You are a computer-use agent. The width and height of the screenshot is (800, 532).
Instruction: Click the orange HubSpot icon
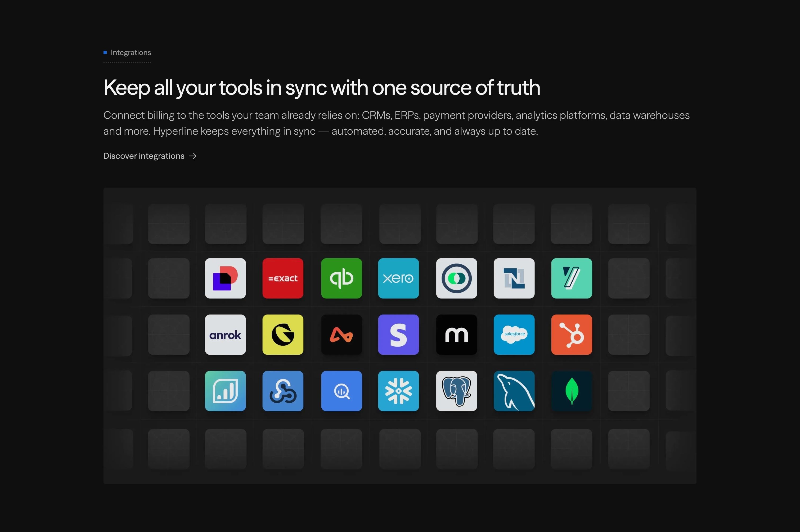pos(572,335)
